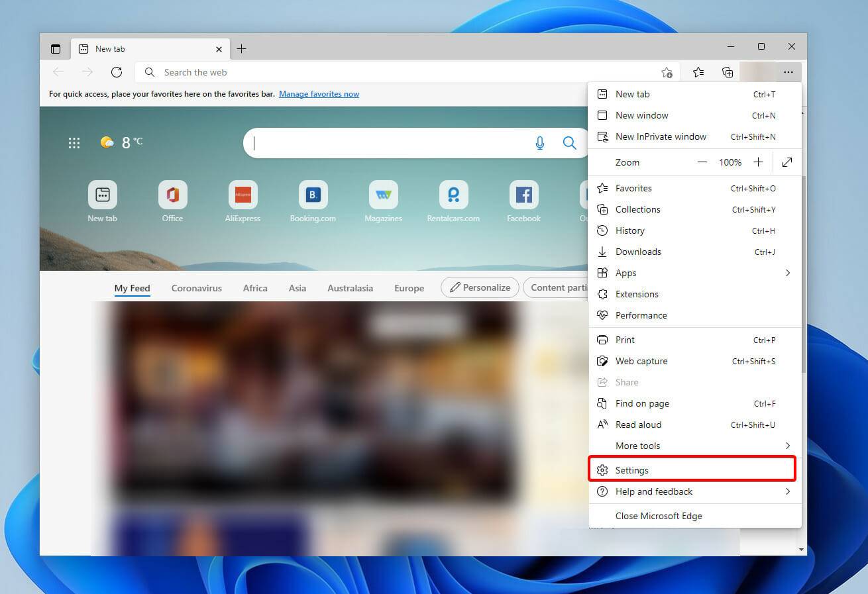Switch to the Coronavirus feed tab
The width and height of the screenshot is (868, 594).
coord(197,288)
